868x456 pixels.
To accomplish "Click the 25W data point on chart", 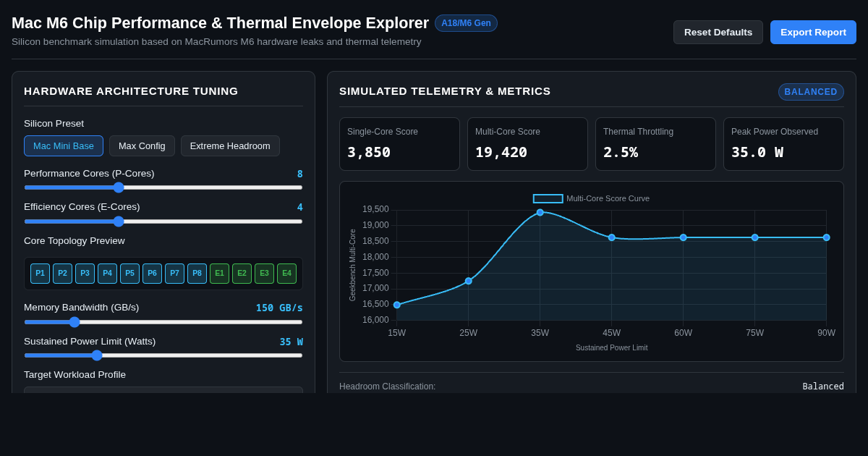I will click(469, 281).
